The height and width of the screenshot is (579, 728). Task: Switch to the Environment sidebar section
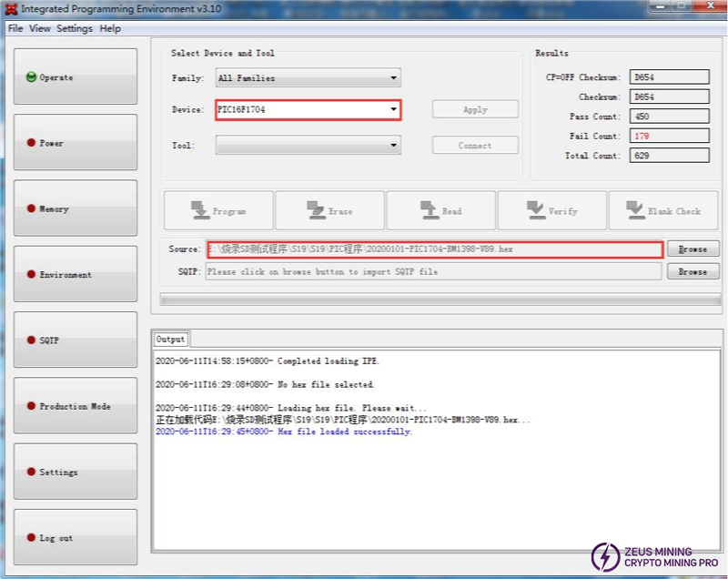coord(76,275)
